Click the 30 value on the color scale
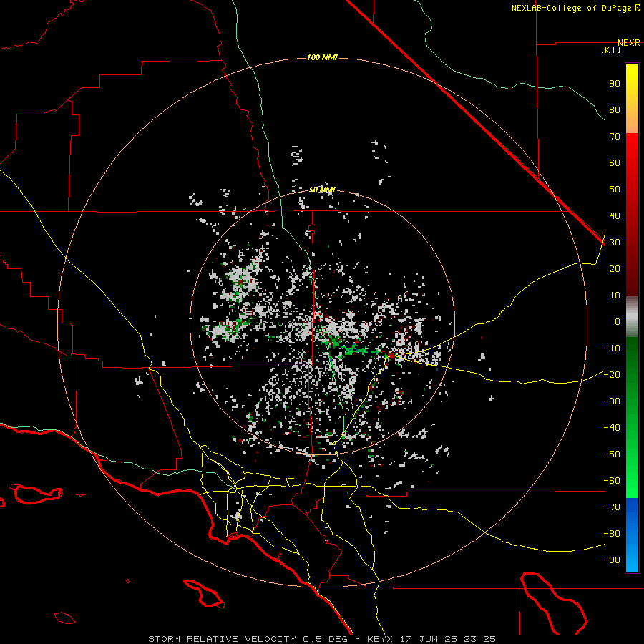Viewport: 644px width, 644px height. 615,243
